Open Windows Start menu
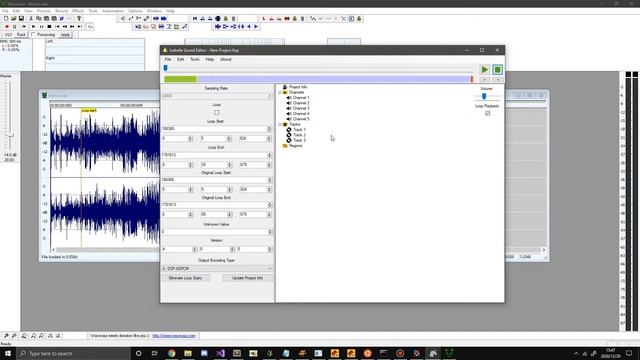The width and height of the screenshot is (640, 360). click(8, 353)
